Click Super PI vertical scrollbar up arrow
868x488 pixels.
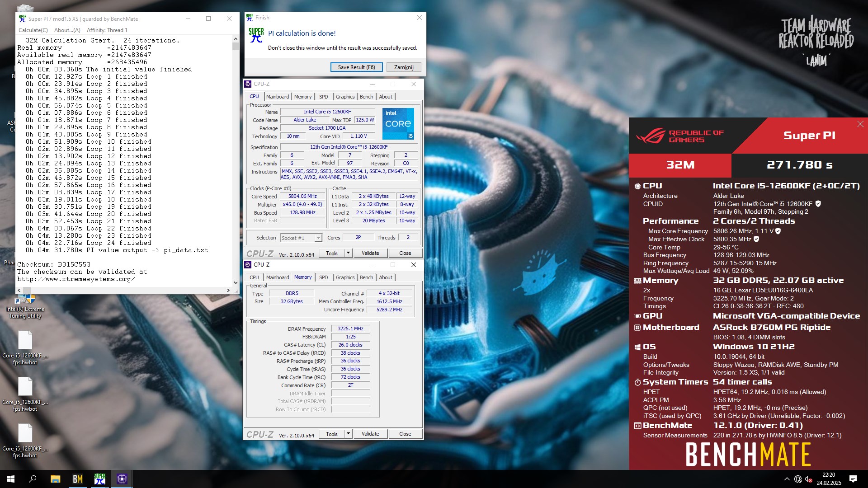point(236,39)
